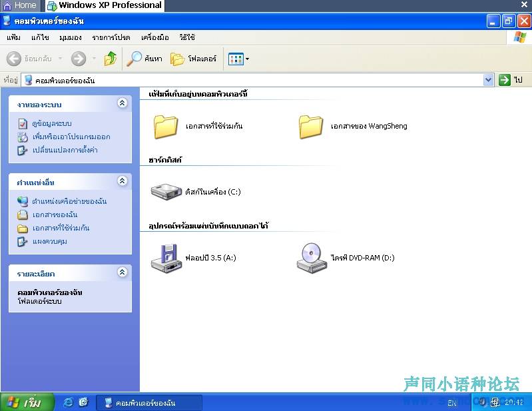This screenshot has width=532, height=411.
Task: Collapse the System Tasks panel
Action: 122,103
